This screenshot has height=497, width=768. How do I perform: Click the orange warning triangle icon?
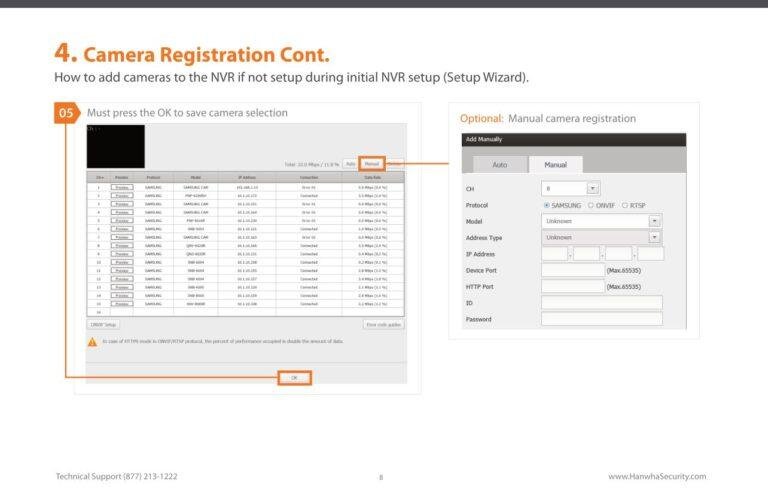pyautogui.click(x=92, y=342)
